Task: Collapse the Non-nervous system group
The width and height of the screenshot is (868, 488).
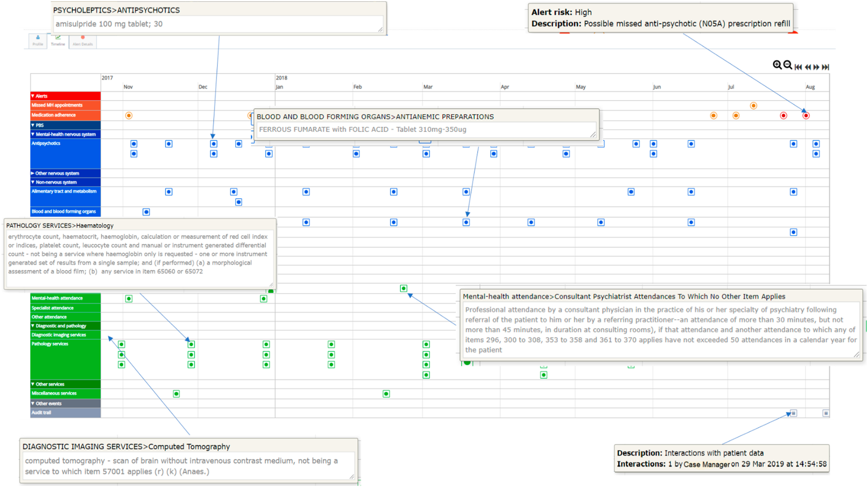Action: (x=33, y=182)
